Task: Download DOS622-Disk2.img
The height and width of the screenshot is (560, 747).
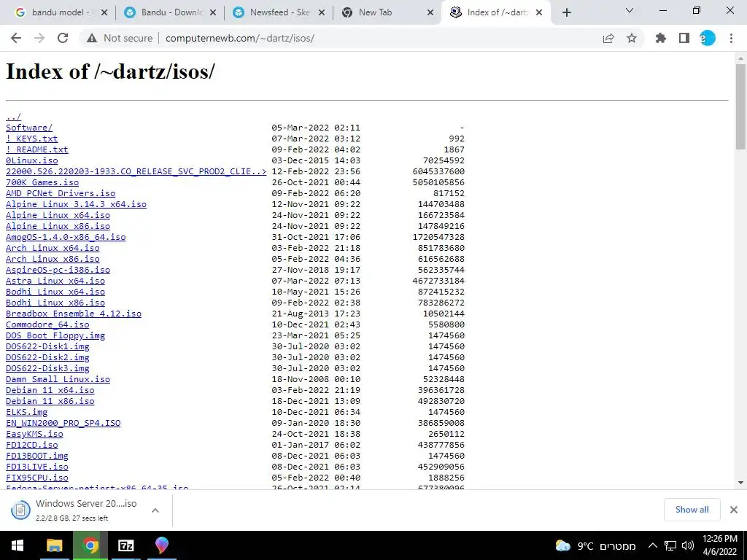Action: click(47, 357)
